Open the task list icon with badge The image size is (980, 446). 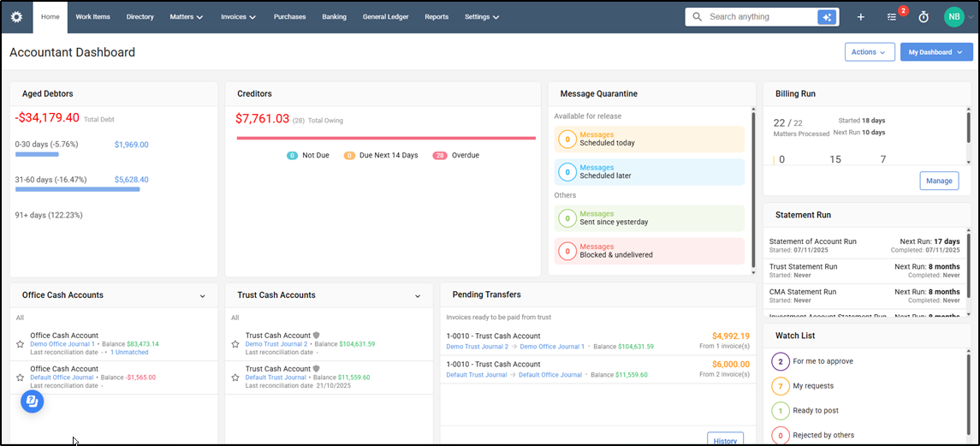[893, 17]
